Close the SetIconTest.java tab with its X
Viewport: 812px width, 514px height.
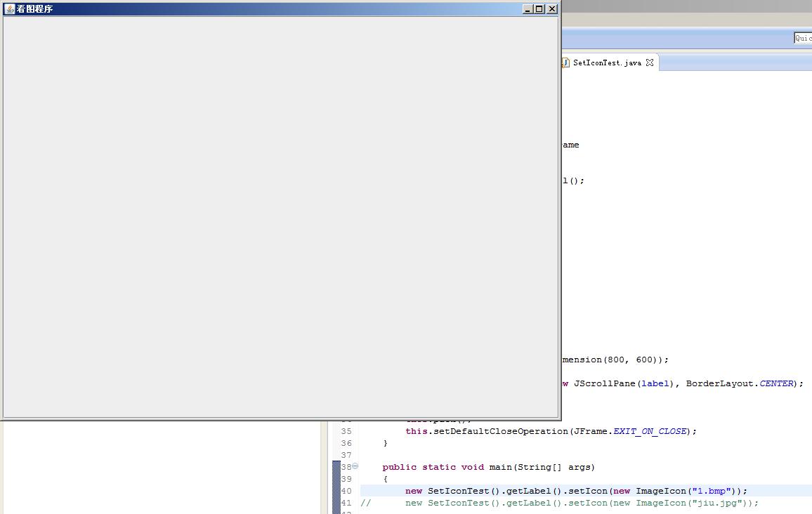point(650,62)
